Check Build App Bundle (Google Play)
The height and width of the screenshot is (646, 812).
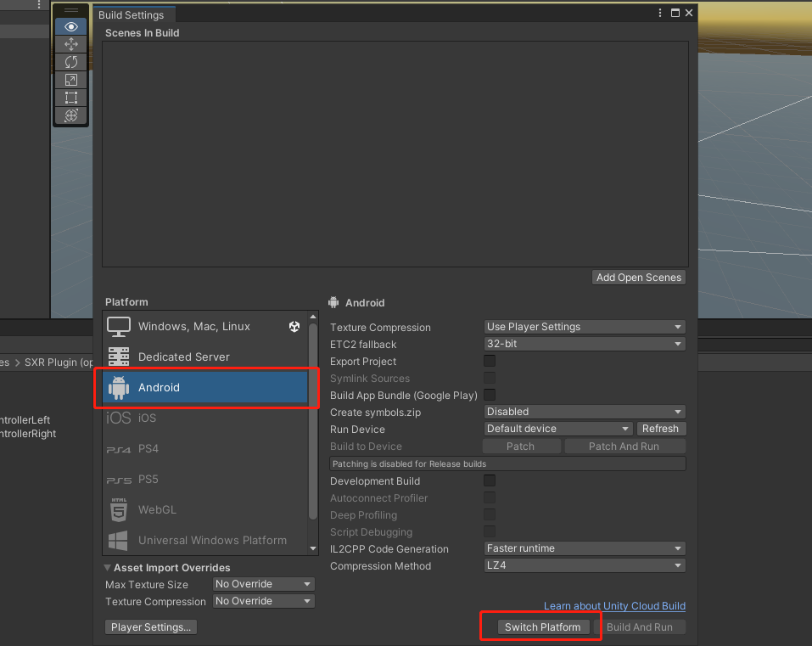pos(490,395)
